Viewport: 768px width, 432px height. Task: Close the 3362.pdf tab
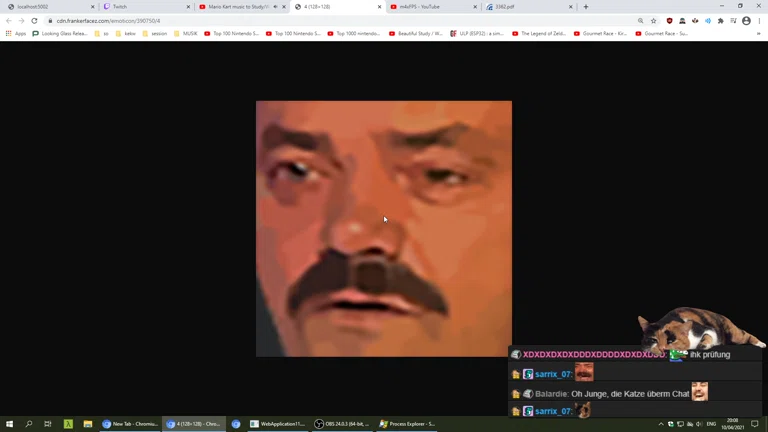point(571,7)
